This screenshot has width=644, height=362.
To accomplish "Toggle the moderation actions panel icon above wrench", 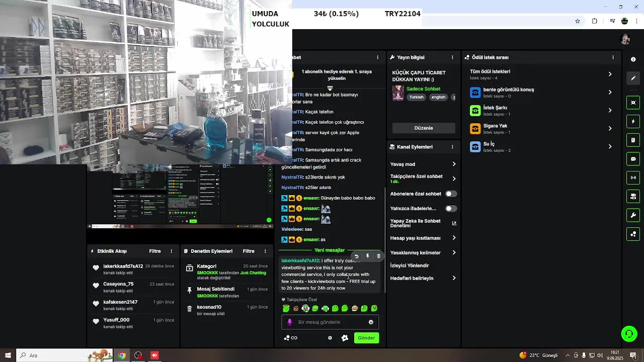I will 633,196.
